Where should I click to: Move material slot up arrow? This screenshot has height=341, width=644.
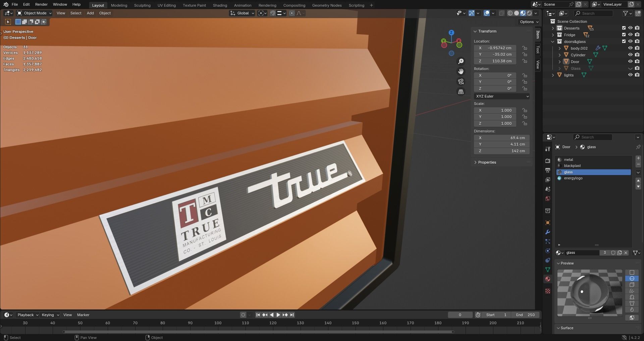click(x=638, y=180)
